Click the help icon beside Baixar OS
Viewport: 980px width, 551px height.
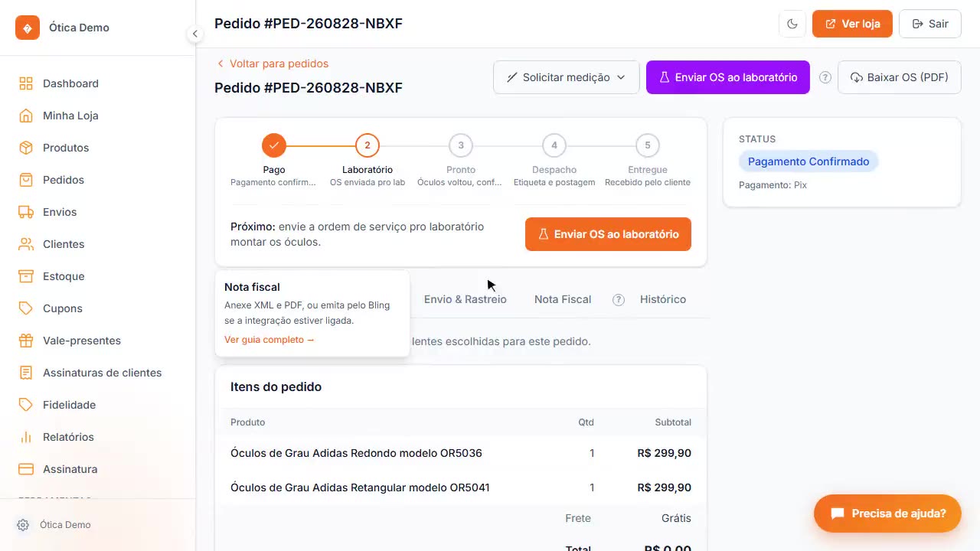click(825, 77)
